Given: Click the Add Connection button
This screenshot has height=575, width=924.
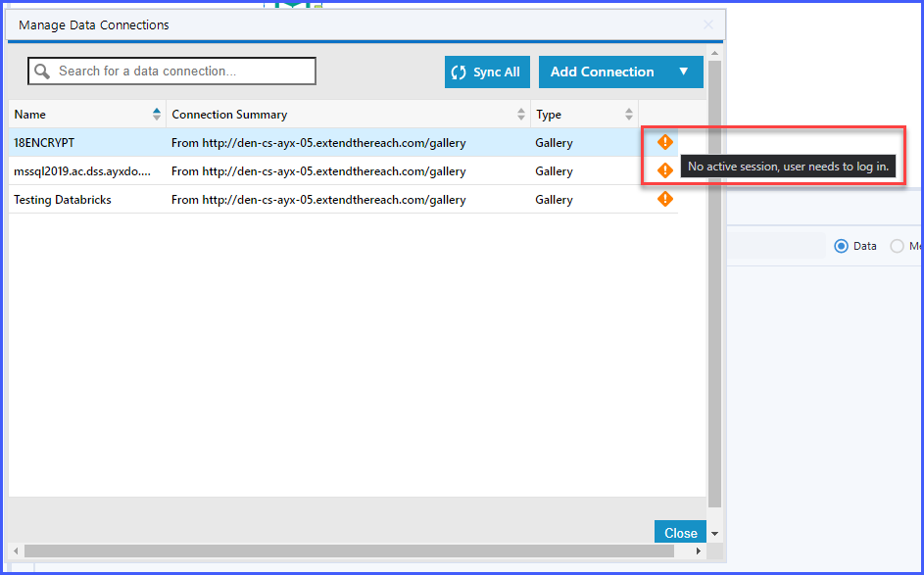Looking at the screenshot, I should click(620, 72).
